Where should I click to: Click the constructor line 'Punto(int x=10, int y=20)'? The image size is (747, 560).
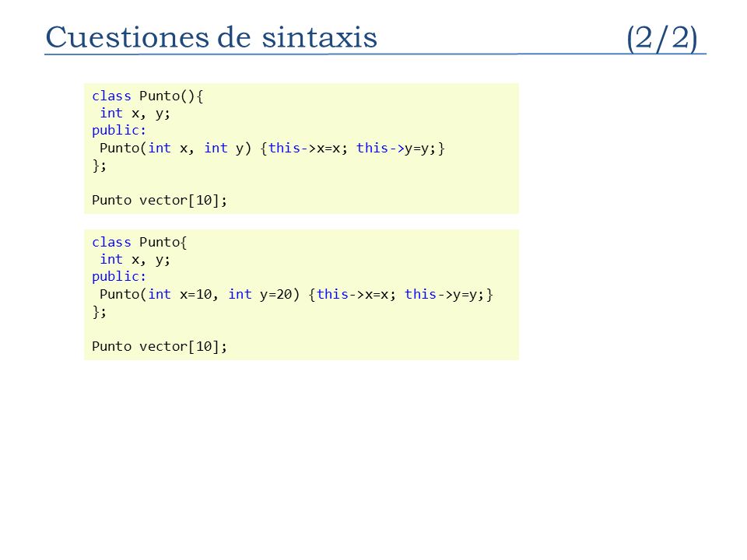[x=296, y=294]
